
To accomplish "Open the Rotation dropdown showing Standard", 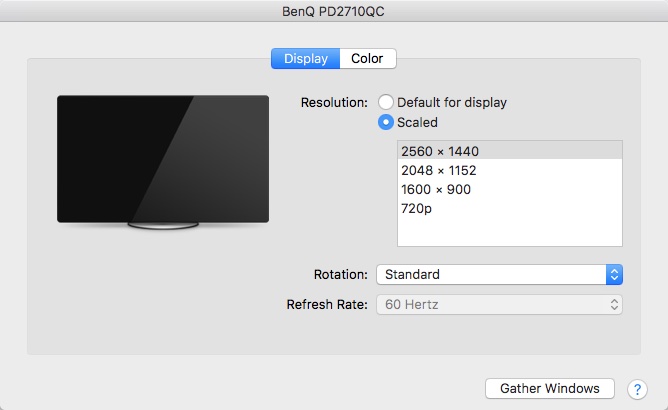I will tap(499, 274).
